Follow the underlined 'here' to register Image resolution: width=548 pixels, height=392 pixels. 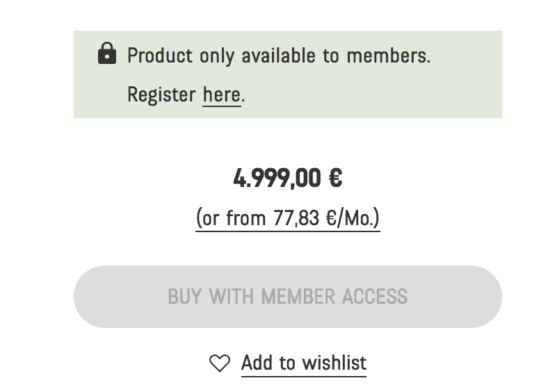click(x=221, y=95)
